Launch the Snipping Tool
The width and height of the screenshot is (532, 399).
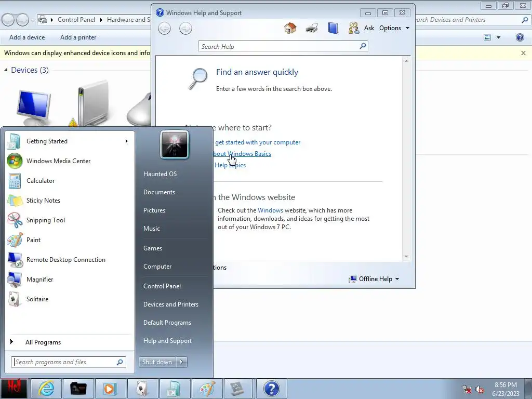coord(70,220)
